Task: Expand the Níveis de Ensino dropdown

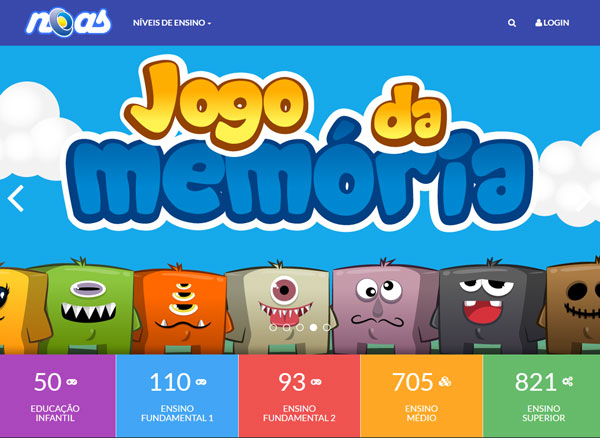Action: tap(172, 23)
